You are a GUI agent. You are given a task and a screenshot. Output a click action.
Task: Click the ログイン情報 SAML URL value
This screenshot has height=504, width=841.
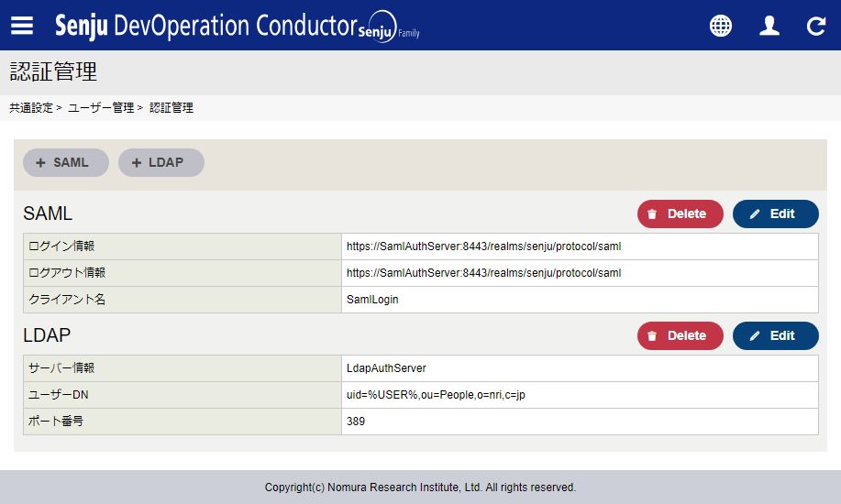tap(484, 247)
